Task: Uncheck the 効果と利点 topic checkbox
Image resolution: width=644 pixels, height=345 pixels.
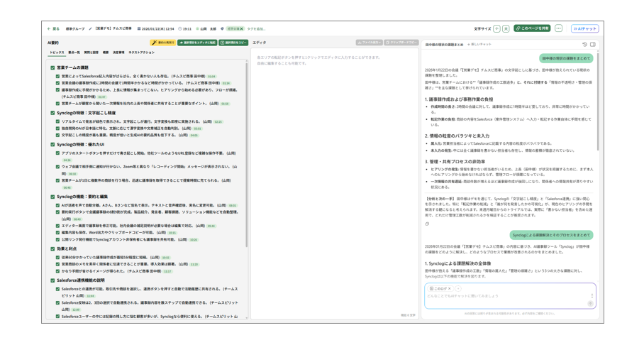Action: click(52, 249)
